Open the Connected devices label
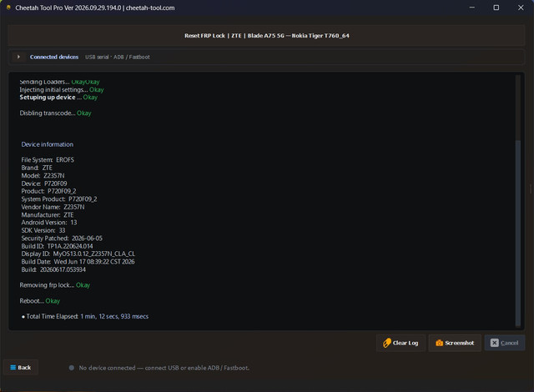534x392 pixels. pos(54,57)
